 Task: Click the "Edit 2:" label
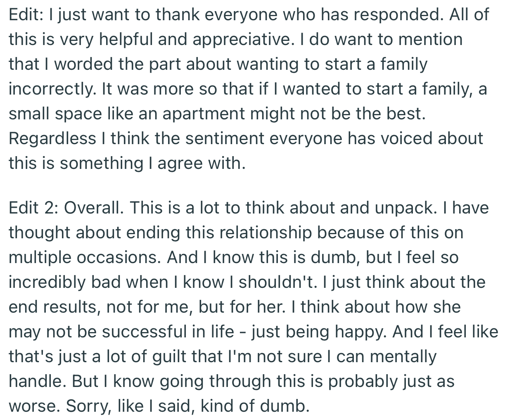point(33,208)
